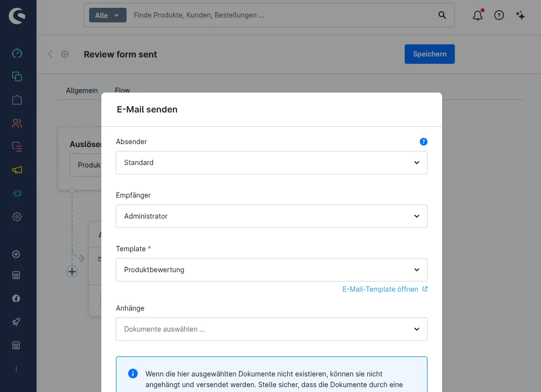Image resolution: width=541 pixels, height=392 pixels.
Task: Click the AI sparkle icon in header
Action: coord(520,15)
